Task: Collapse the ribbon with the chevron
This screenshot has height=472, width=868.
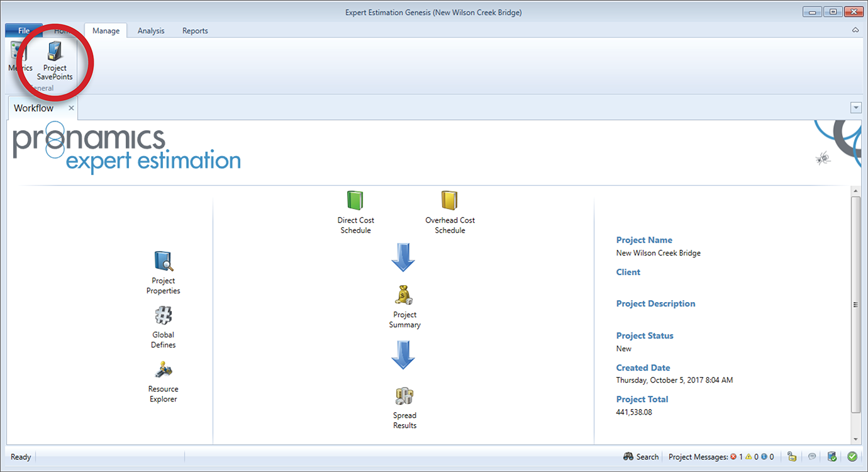Action: 855,30
